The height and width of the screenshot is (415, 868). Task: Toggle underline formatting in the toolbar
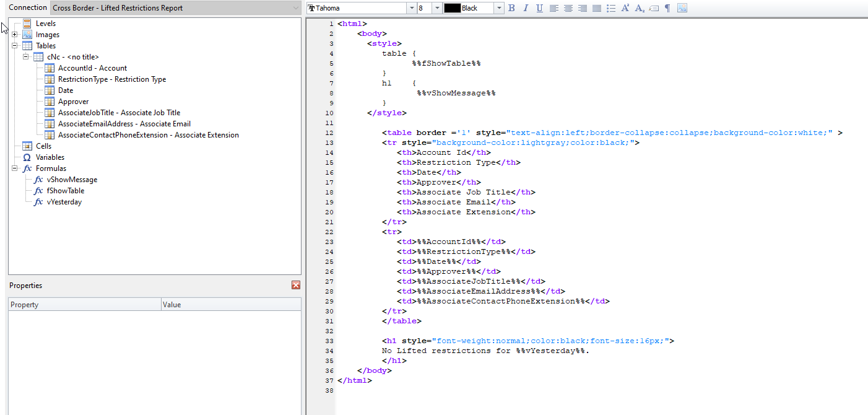pos(539,8)
